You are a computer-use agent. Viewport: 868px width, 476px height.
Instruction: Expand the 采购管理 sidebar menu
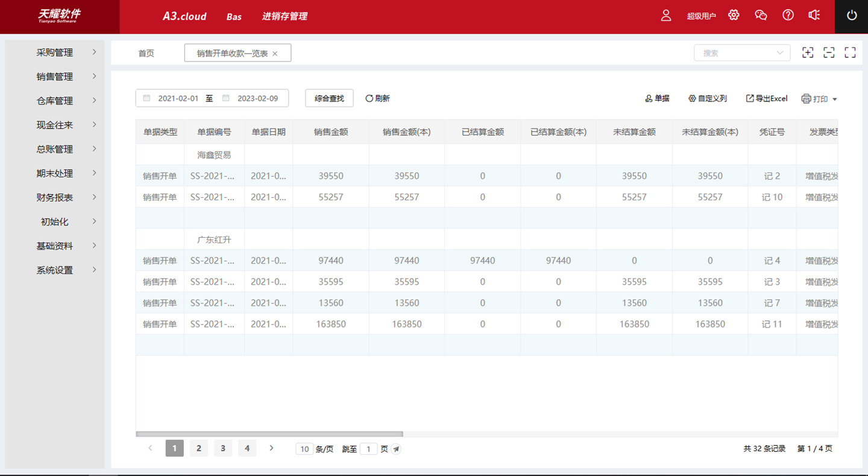pos(55,52)
